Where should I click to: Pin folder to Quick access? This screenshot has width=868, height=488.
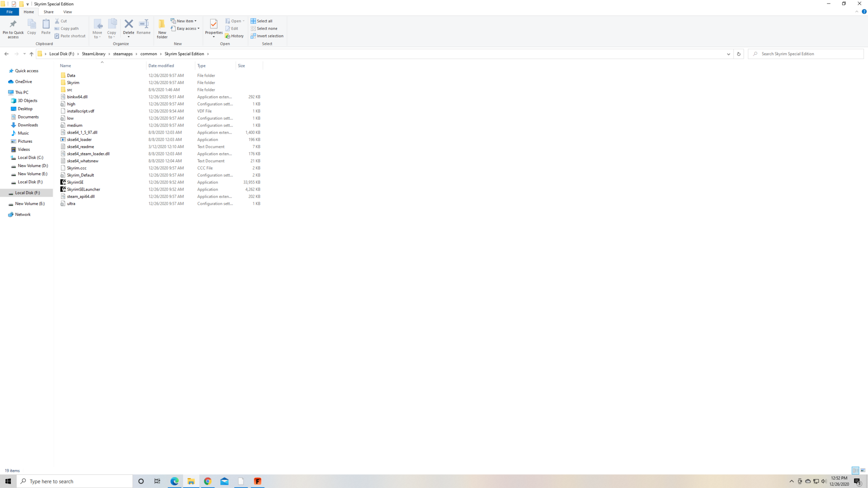pyautogui.click(x=13, y=28)
